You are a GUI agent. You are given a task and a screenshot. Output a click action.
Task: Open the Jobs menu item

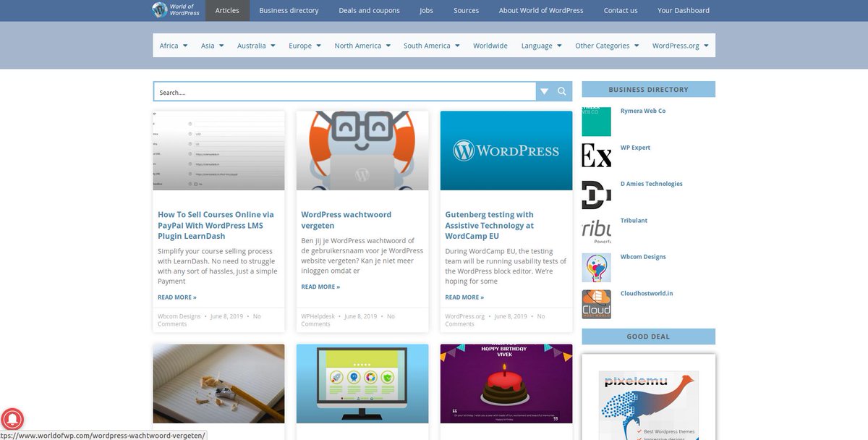tap(427, 10)
